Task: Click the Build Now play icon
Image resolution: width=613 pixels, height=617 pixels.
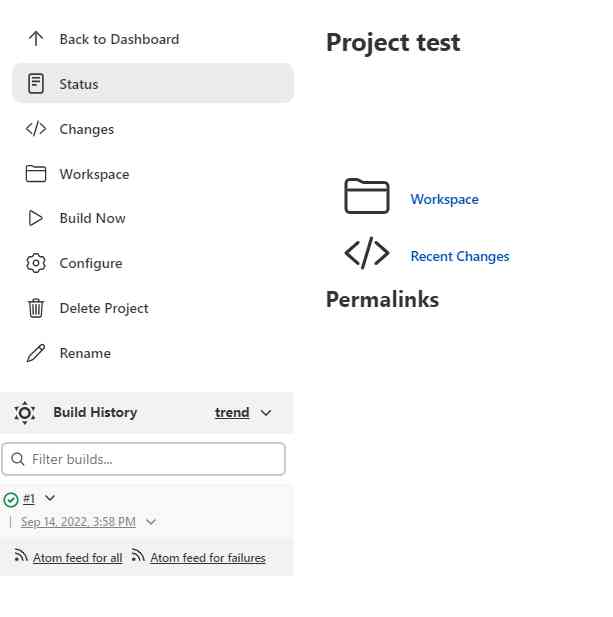Action: 36,218
